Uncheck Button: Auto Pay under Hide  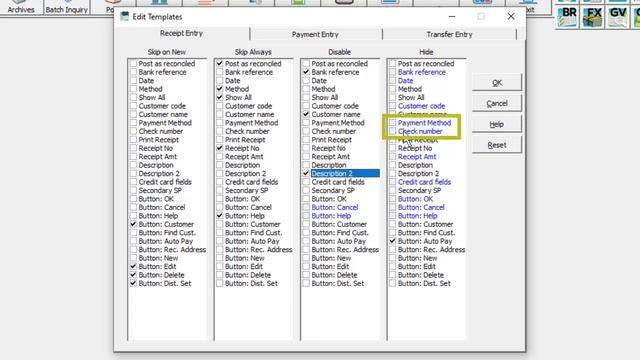393,241
